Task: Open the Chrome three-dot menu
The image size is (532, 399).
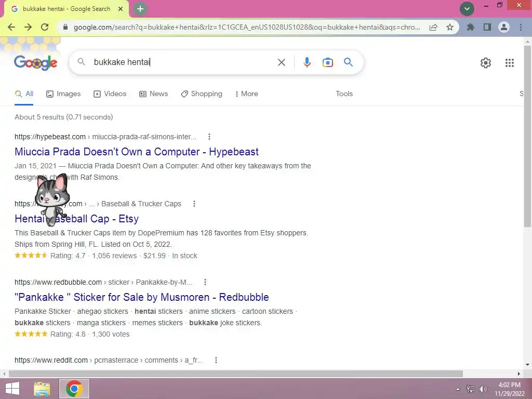Action: (x=521, y=27)
